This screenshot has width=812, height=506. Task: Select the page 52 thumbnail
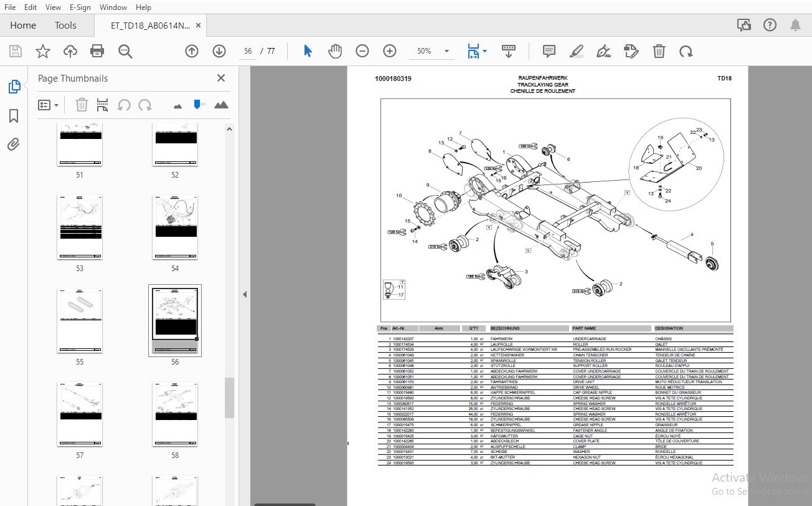[x=175, y=145]
